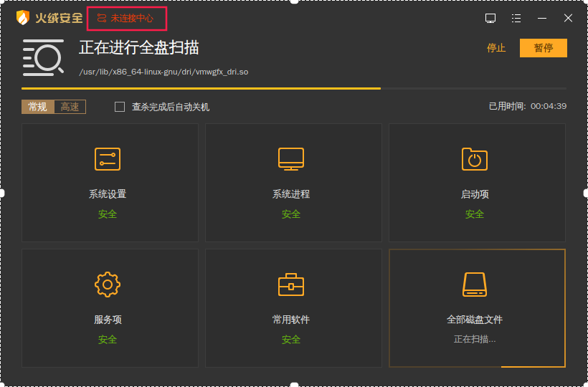This screenshot has height=387, width=588.
Task: Click 安全 status under 系统进程
Action: tap(291, 214)
